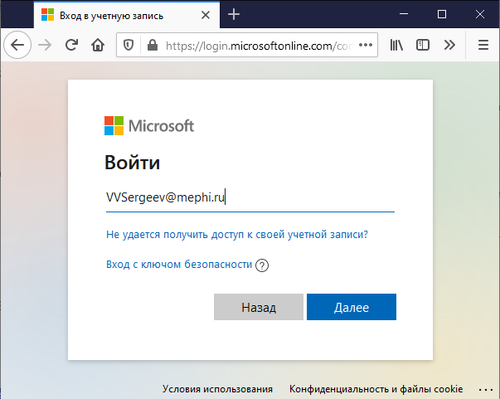Open the tracking protection shield icon

128,45
